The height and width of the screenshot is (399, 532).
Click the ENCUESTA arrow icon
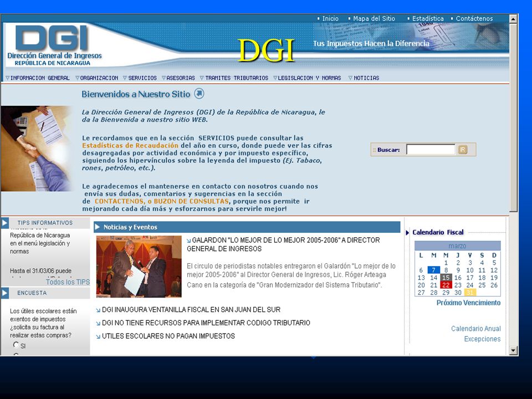click(5, 293)
